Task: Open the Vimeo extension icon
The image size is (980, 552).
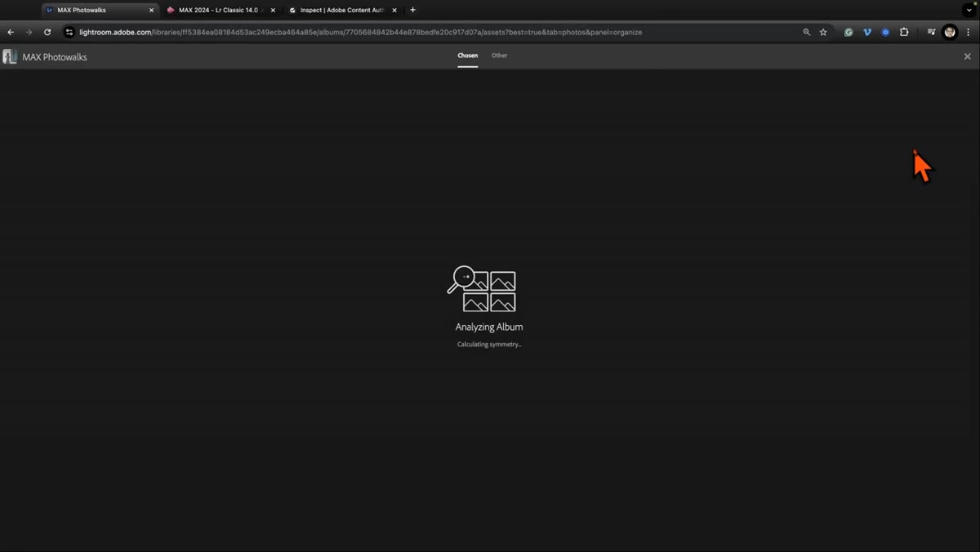Action: [x=867, y=32]
